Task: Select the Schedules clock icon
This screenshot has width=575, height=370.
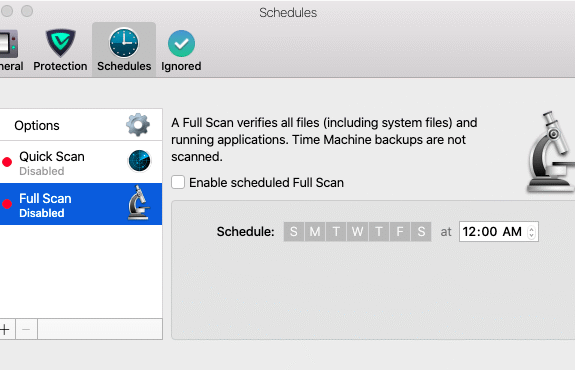Action: pyautogui.click(x=124, y=43)
